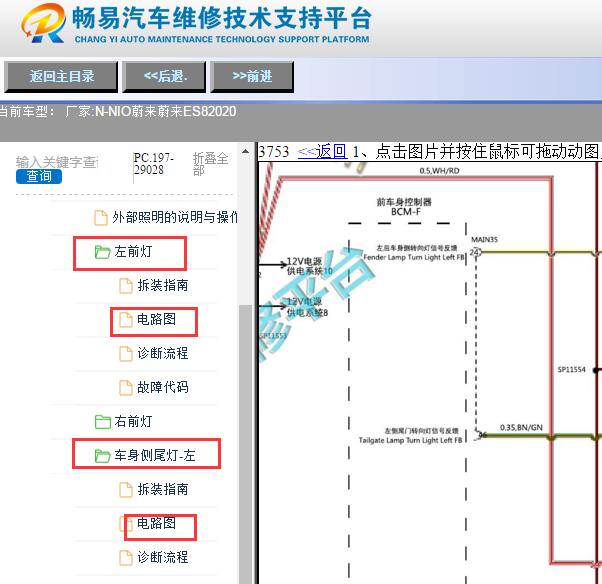Click 返回主目录 button
Image resolution: width=602 pixels, height=584 pixels.
pyautogui.click(x=61, y=76)
